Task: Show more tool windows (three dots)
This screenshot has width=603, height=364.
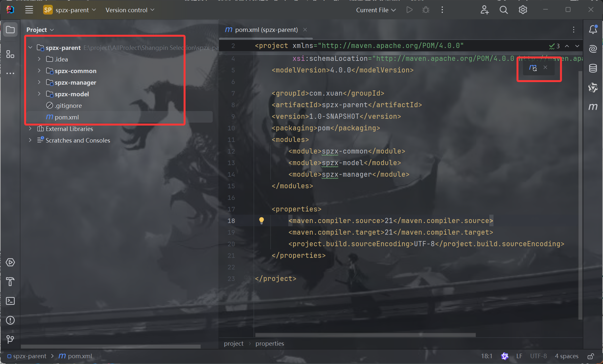Action: pyautogui.click(x=10, y=73)
